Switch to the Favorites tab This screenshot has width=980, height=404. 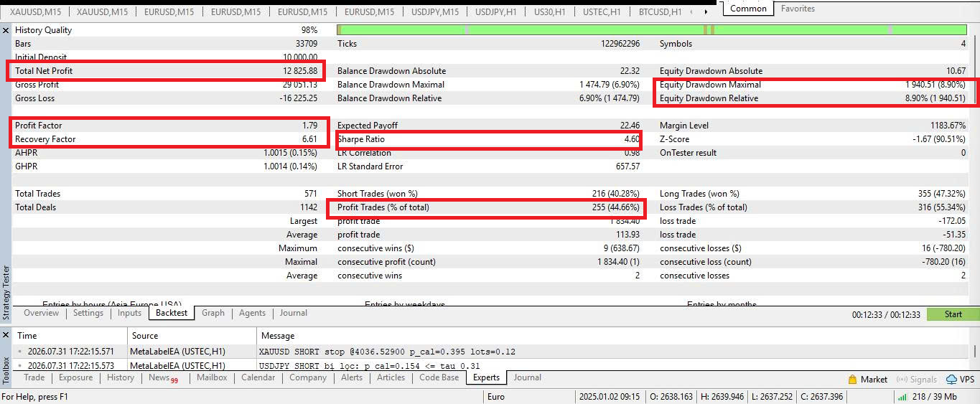pos(798,9)
